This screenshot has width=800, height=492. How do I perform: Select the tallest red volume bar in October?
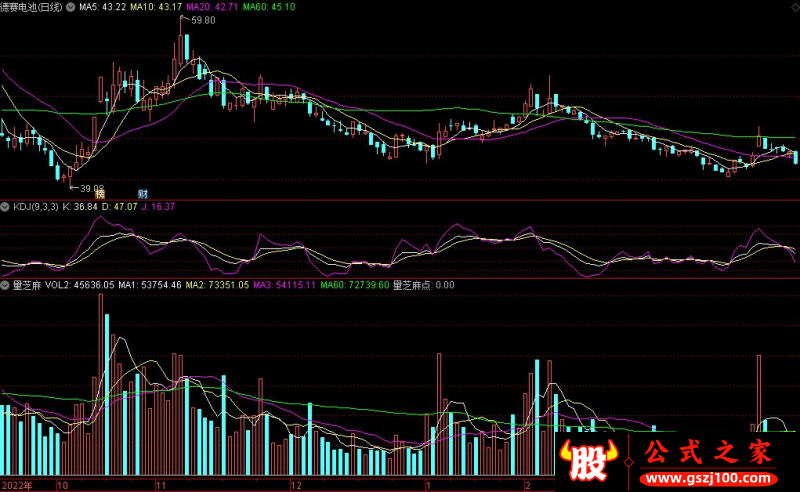click(101, 385)
